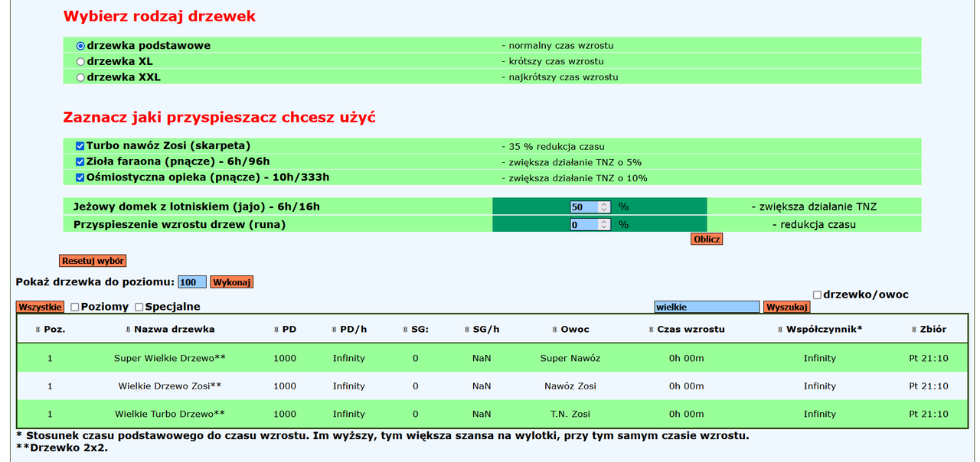Screen dimensions: 980x462
Task: Sort by the PD/h column header
Action: 349,329
